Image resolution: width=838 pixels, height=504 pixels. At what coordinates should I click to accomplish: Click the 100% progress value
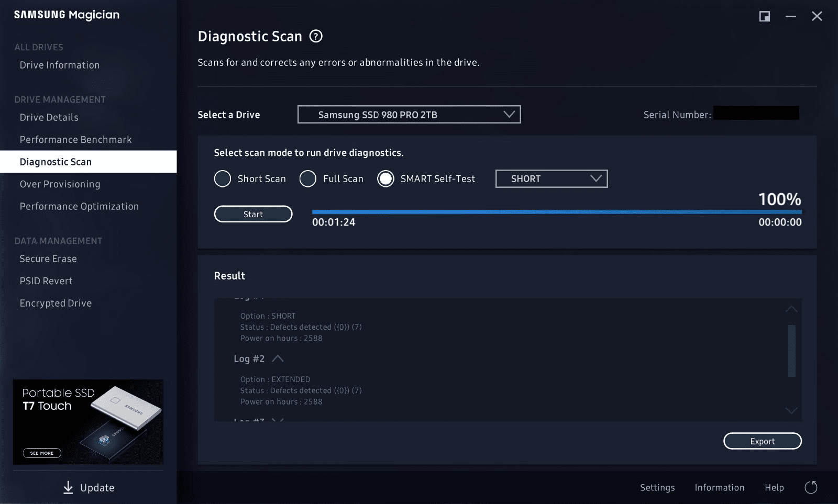tap(780, 199)
